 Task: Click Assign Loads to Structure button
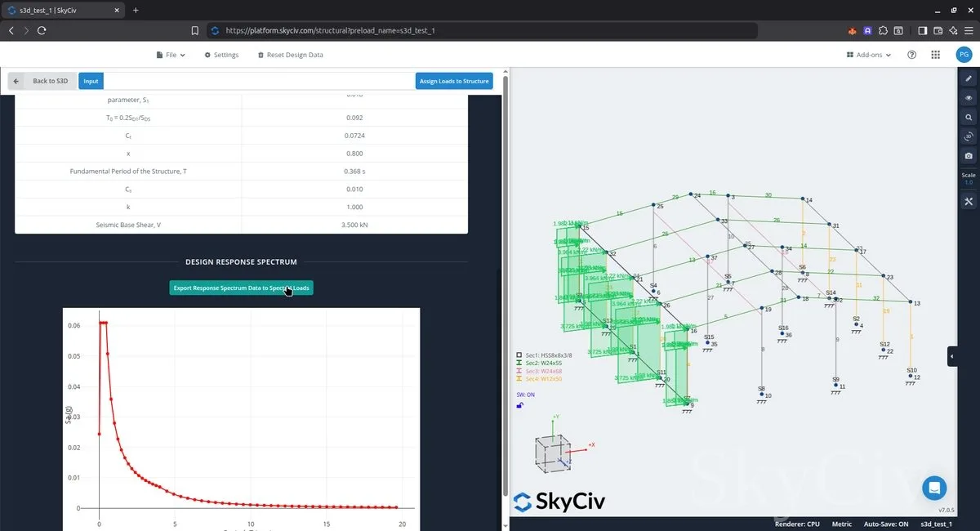(x=454, y=81)
